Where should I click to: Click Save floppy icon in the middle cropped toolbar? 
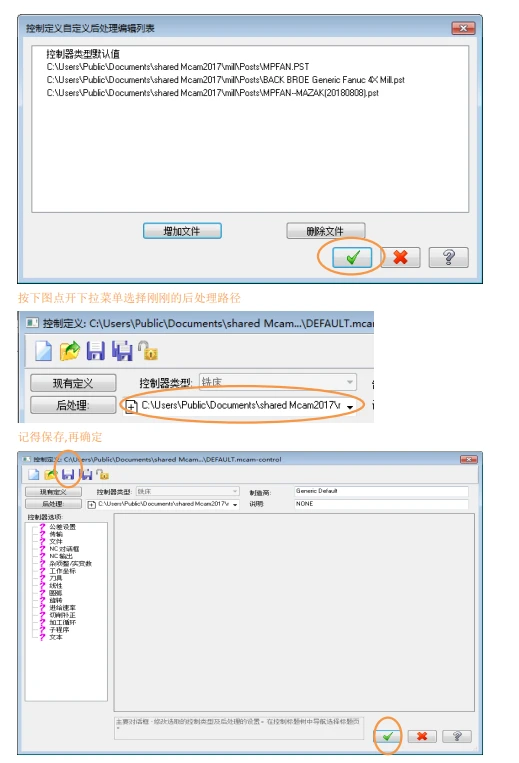coord(95,351)
